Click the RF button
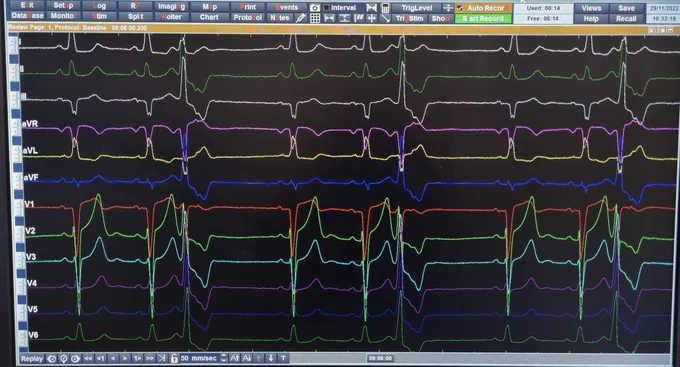 coord(135,6)
